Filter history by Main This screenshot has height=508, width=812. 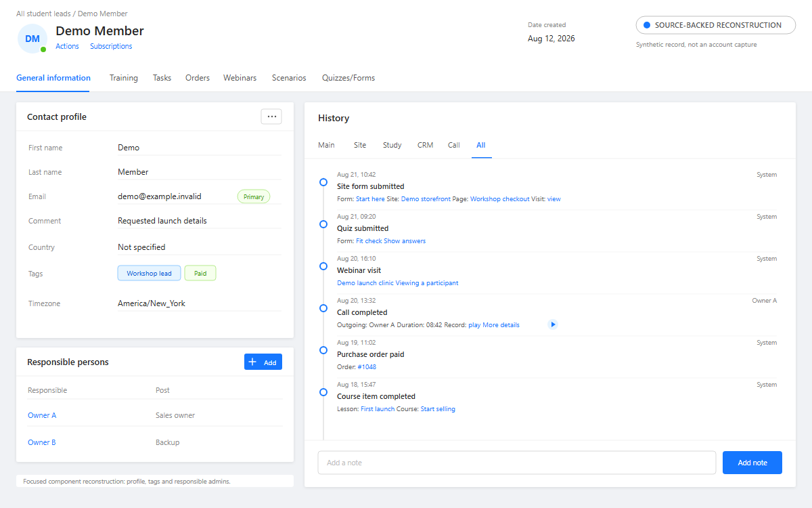[326, 145]
